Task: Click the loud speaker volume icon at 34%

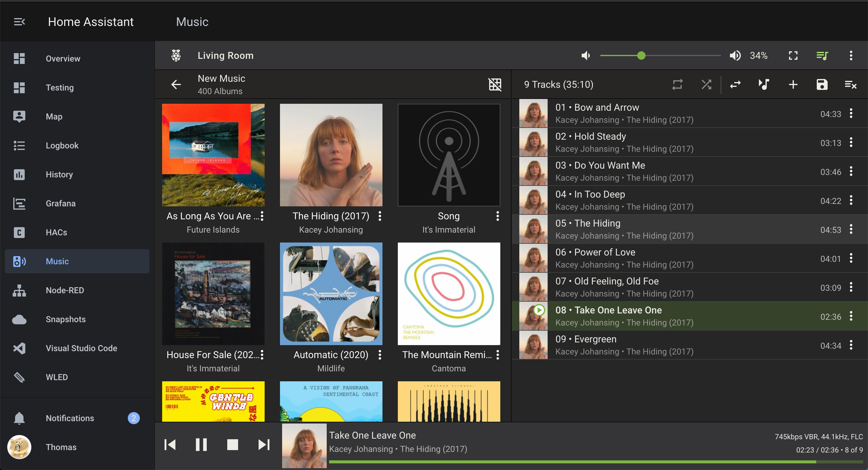Action: click(x=735, y=55)
